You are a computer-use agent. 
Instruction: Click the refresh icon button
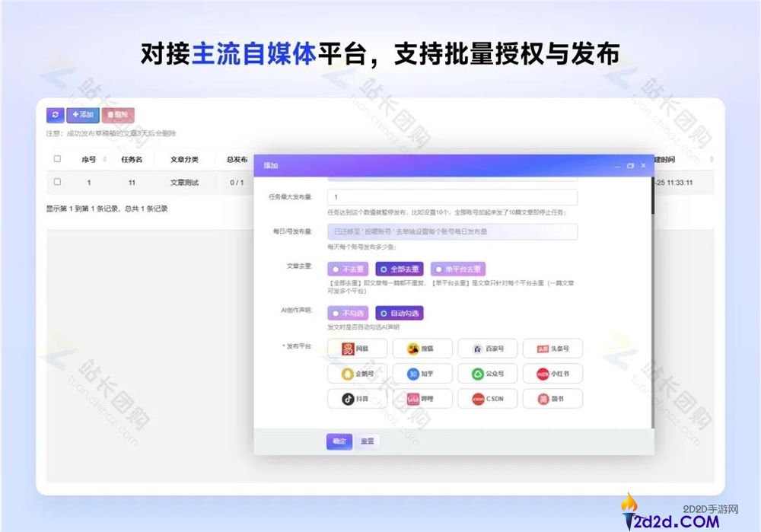pyautogui.click(x=56, y=115)
